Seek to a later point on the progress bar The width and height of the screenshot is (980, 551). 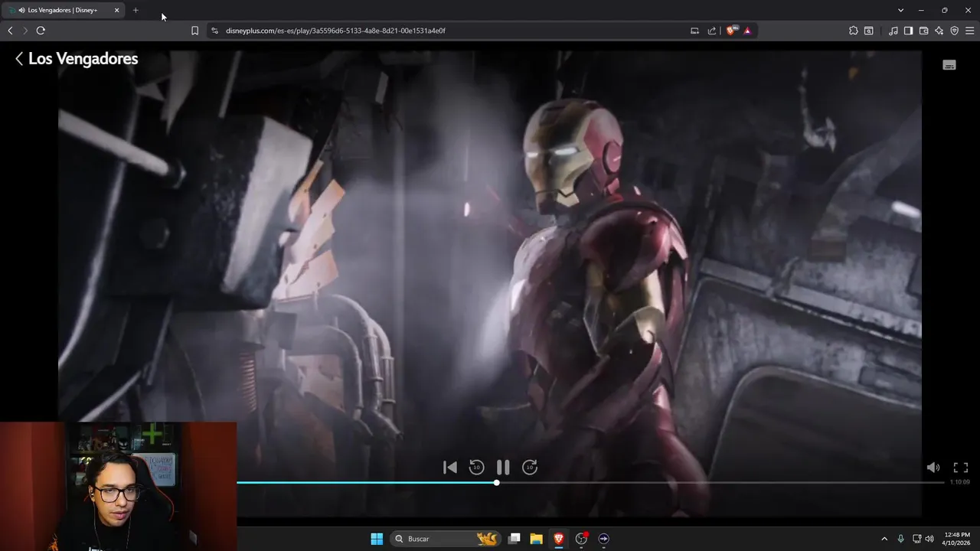[720, 482]
